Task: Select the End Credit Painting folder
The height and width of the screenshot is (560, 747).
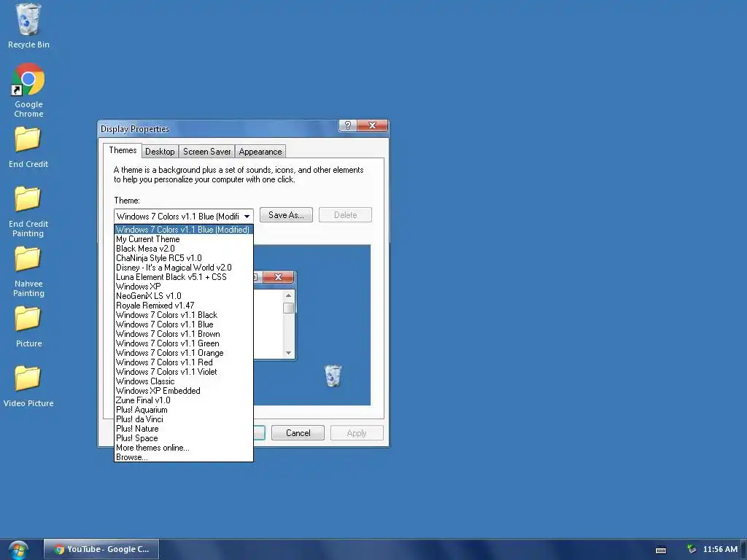Action: coord(28,212)
